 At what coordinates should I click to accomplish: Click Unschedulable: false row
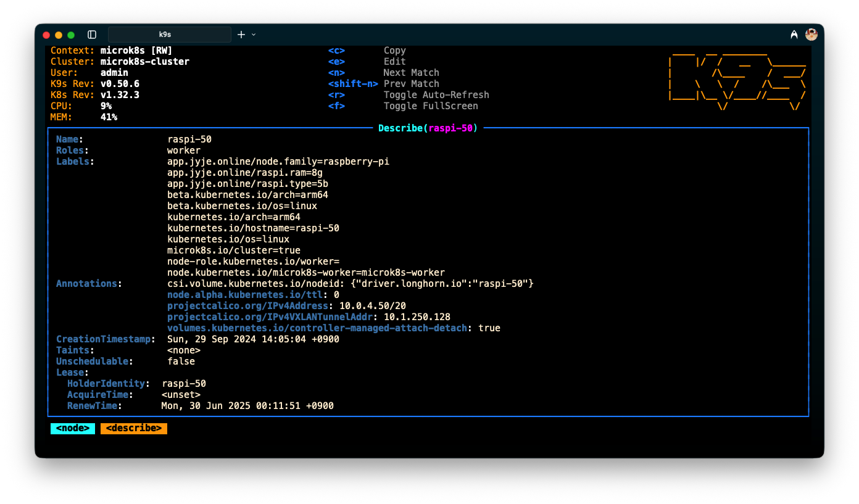[x=125, y=361]
